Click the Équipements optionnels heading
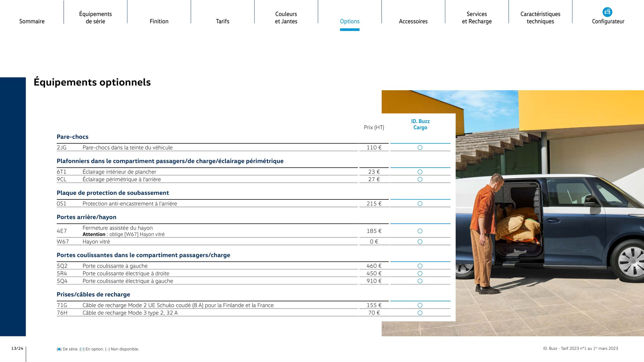Viewport: 644px width, 362px height. tap(92, 82)
